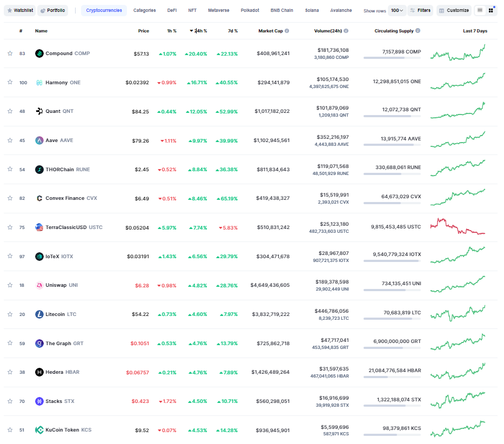Viewport: 504px width, 444px height.
Task: Open the Portfolio button
Action: 53,10
